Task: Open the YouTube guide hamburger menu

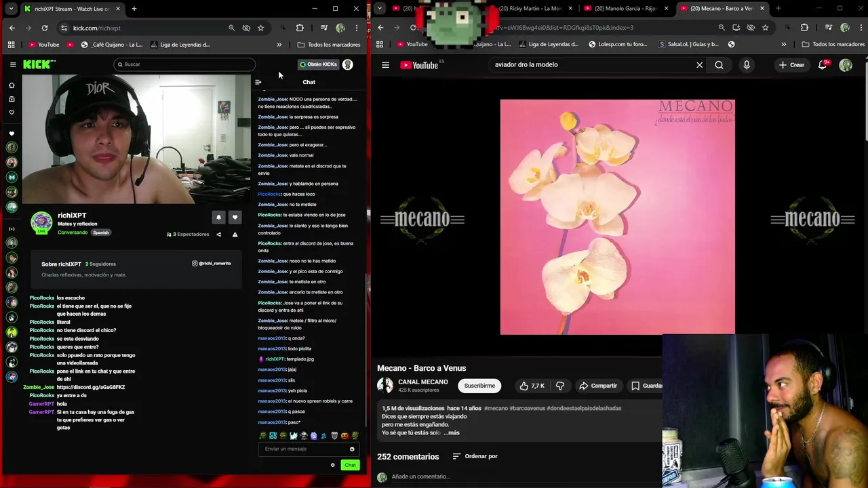Action: coord(385,65)
